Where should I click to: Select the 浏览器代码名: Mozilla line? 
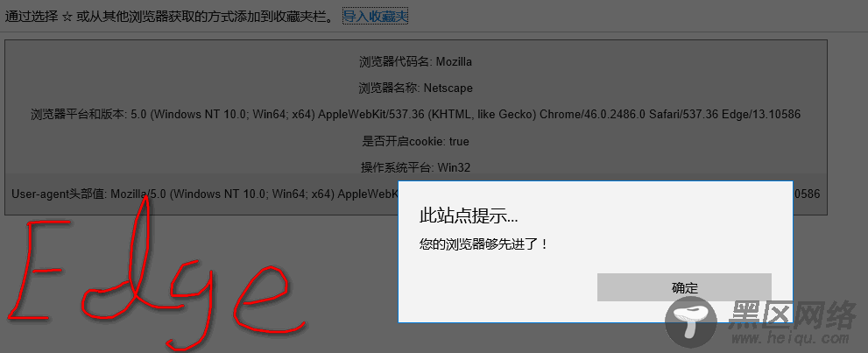(x=416, y=62)
